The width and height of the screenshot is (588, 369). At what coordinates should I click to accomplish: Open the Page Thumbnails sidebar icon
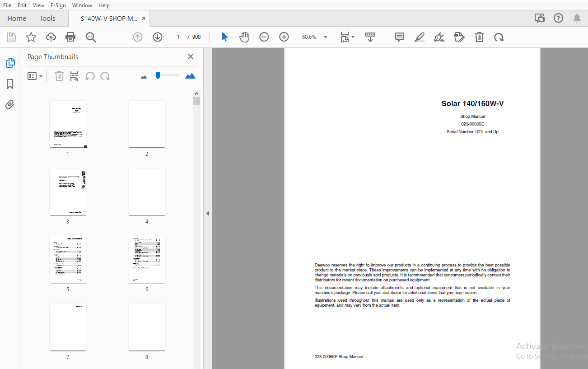tap(10, 63)
